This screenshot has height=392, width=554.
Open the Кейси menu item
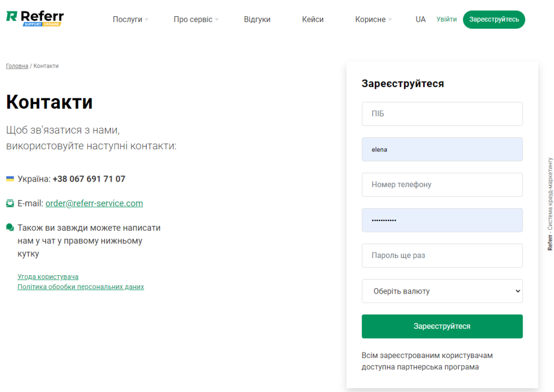[313, 19]
